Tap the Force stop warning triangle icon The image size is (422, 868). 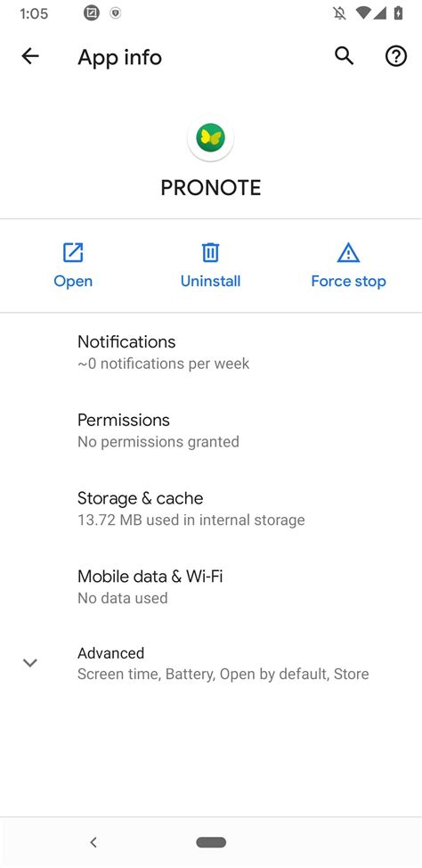(x=348, y=252)
